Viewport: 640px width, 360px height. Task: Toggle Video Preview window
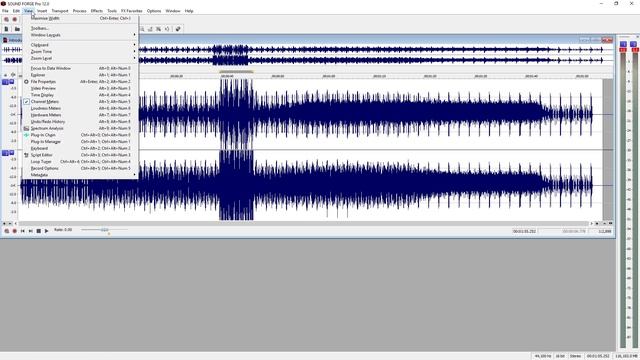(80, 88)
